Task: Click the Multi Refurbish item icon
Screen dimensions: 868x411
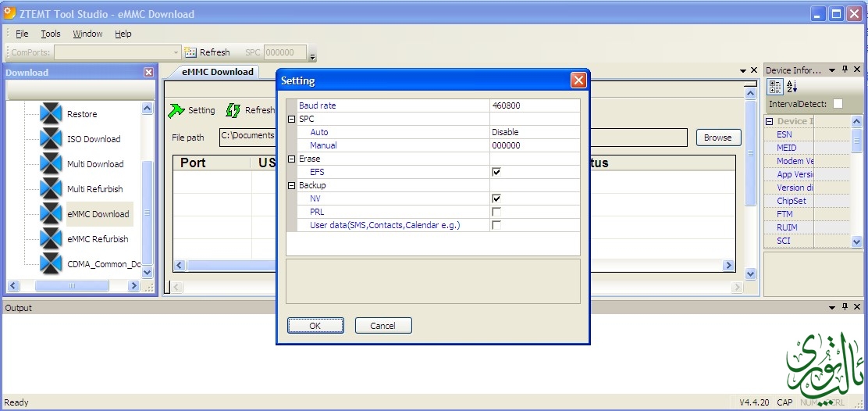Action: click(x=51, y=189)
